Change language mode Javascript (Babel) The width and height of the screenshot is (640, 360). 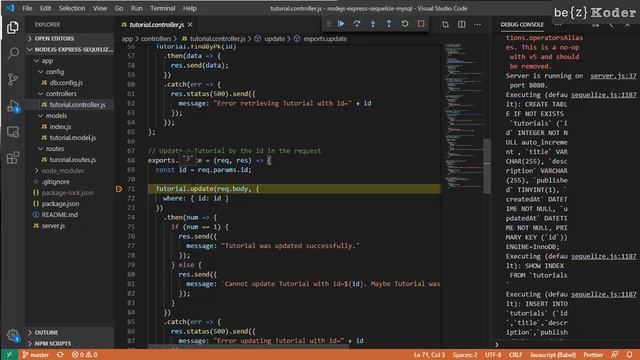(553, 355)
